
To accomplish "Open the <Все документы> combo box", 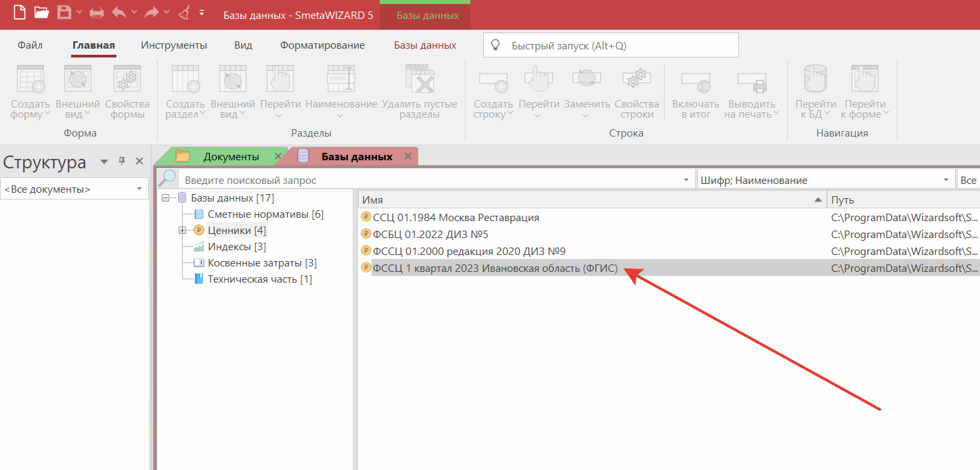I will [74, 189].
